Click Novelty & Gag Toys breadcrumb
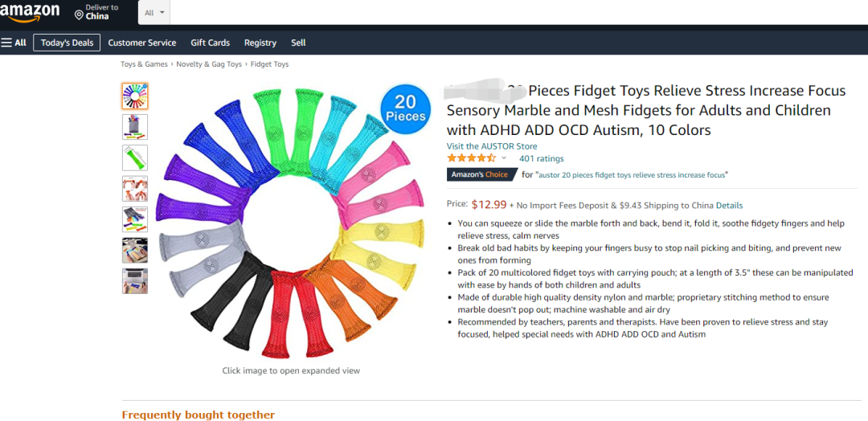The height and width of the screenshot is (421, 868). 209,64
